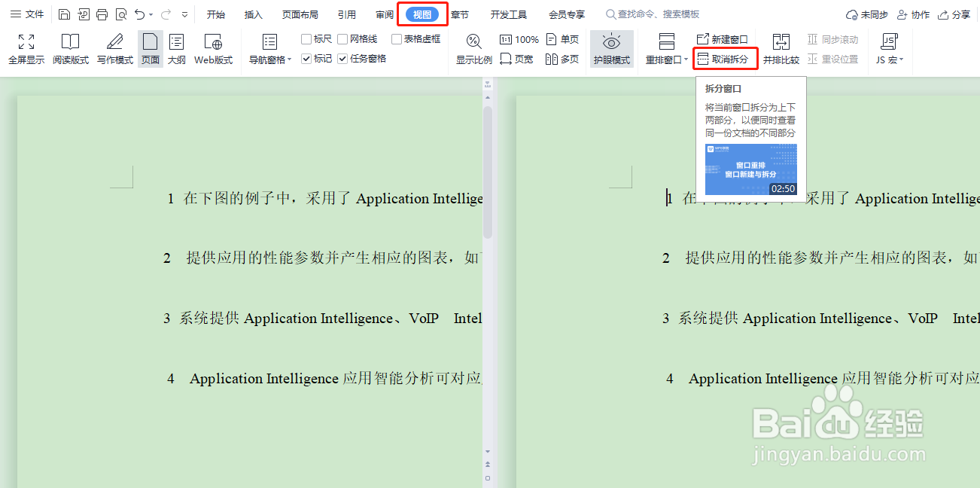This screenshot has height=488, width=980.
Task: Select outline view (大纲)
Action: pos(176,48)
